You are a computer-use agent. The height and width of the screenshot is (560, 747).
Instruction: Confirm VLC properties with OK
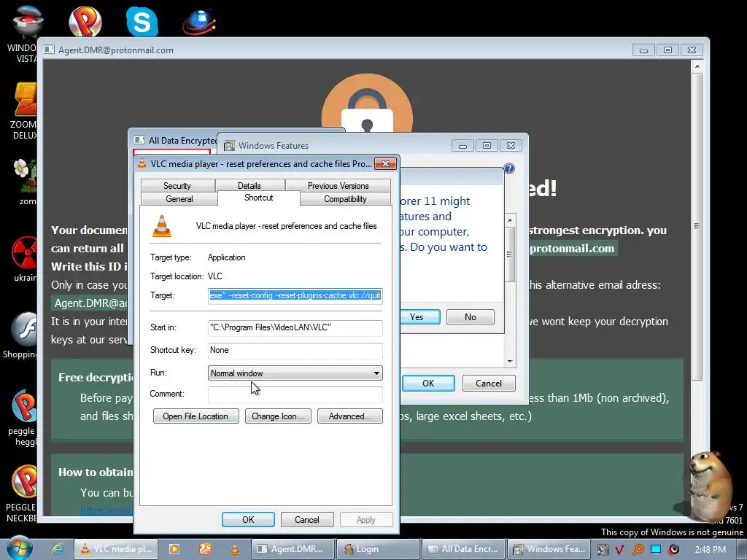248,519
